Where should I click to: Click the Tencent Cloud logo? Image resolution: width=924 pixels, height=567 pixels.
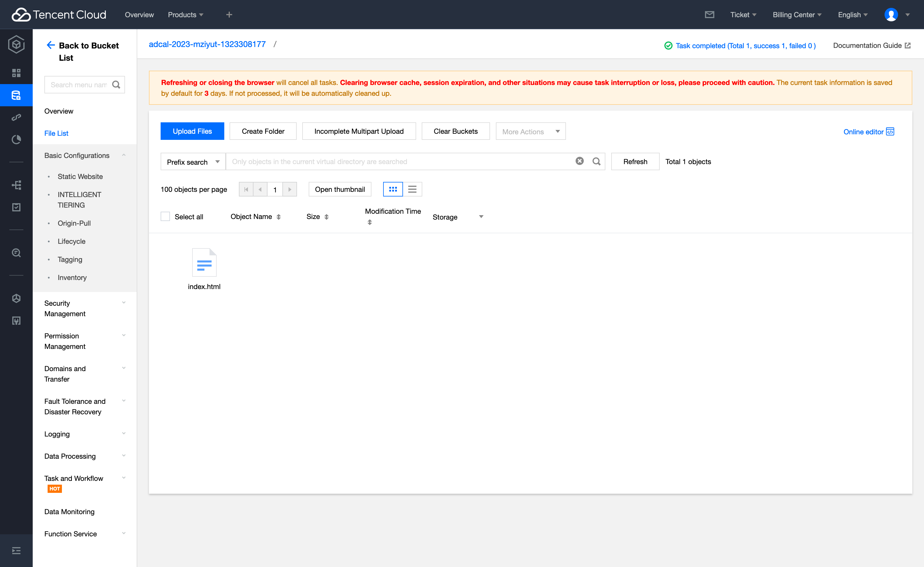59,15
